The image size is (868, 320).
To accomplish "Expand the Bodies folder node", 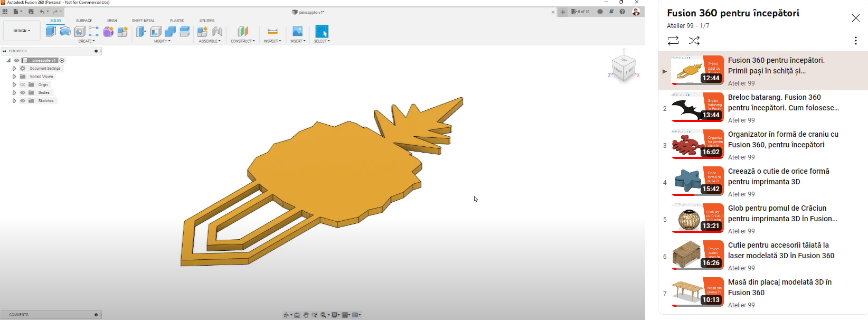I will 14,92.
